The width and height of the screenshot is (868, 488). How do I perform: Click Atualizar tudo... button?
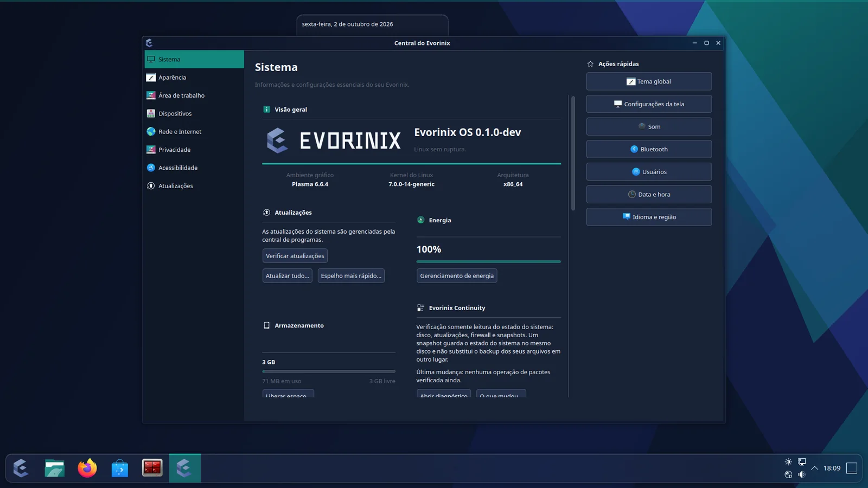click(288, 275)
